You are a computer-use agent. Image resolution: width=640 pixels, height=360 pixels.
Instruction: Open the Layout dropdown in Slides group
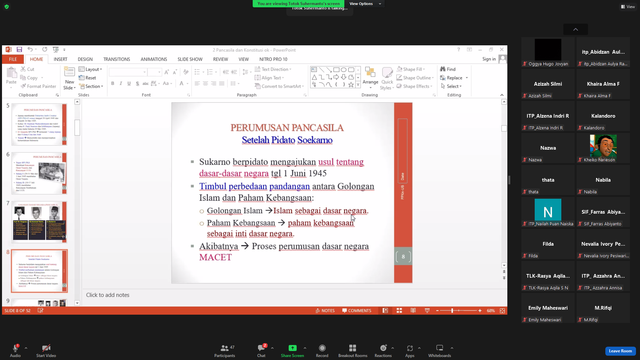pyautogui.click(x=90, y=69)
